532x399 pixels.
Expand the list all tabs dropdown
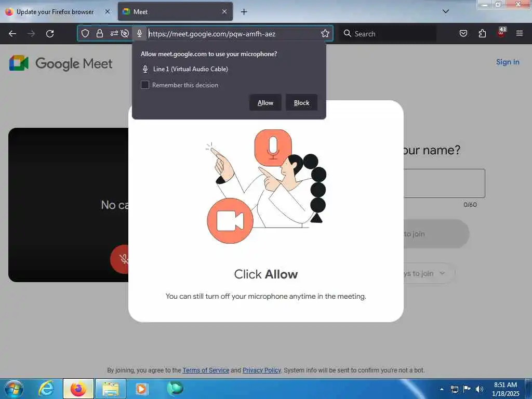coord(445,11)
